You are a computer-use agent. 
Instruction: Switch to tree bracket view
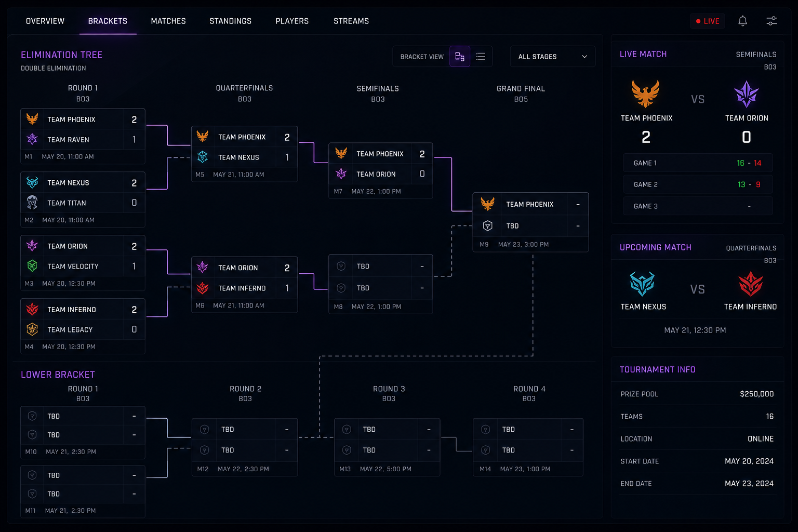(460, 57)
